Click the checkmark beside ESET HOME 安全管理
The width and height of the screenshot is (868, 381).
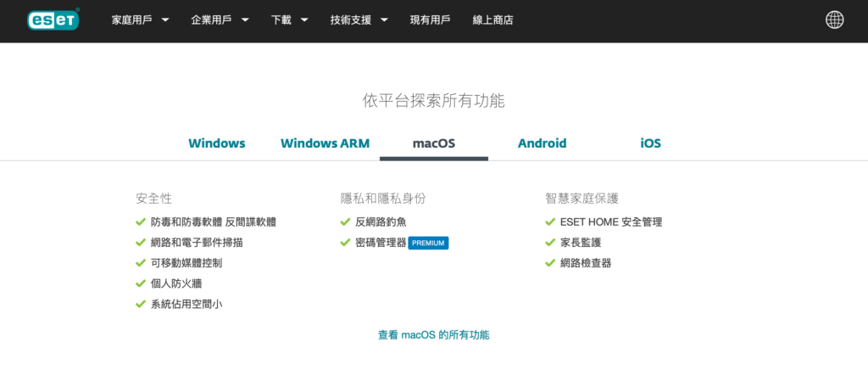(550, 222)
